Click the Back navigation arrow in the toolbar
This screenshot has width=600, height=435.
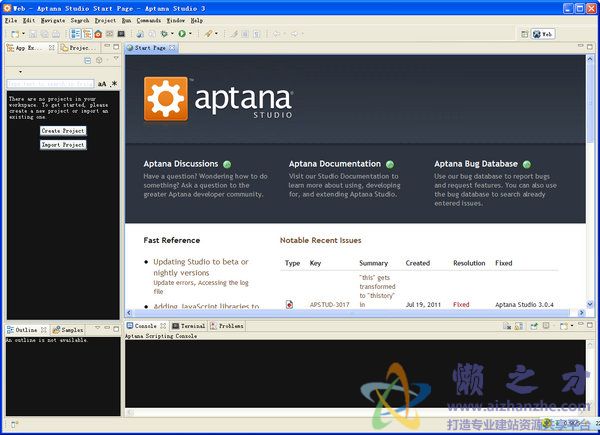(x=276, y=34)
